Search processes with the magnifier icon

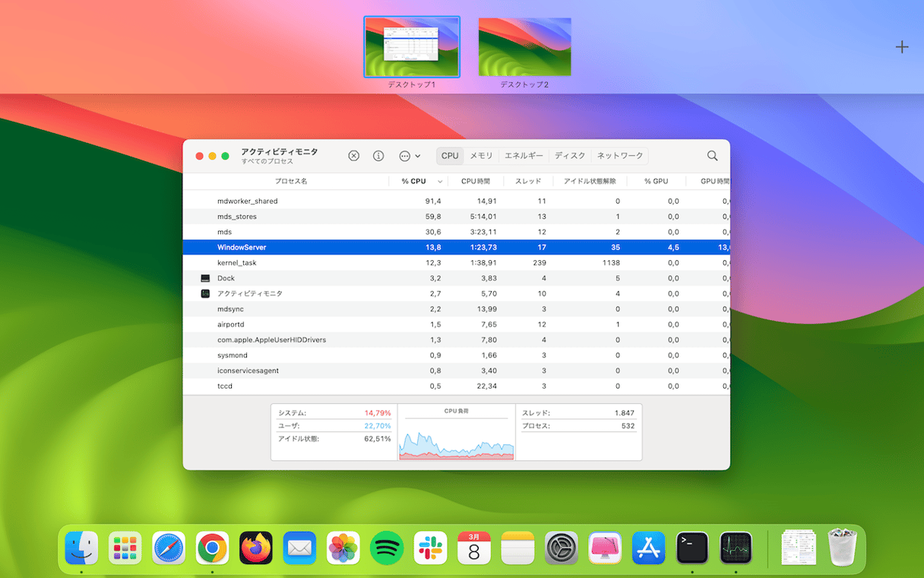(712, 155)
